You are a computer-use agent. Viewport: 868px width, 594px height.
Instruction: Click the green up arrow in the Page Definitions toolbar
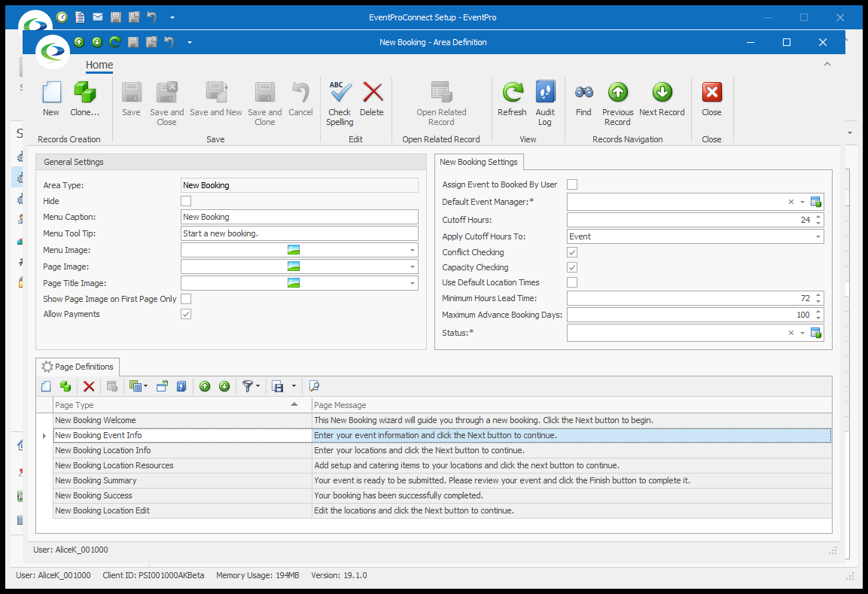click(205, 386)
